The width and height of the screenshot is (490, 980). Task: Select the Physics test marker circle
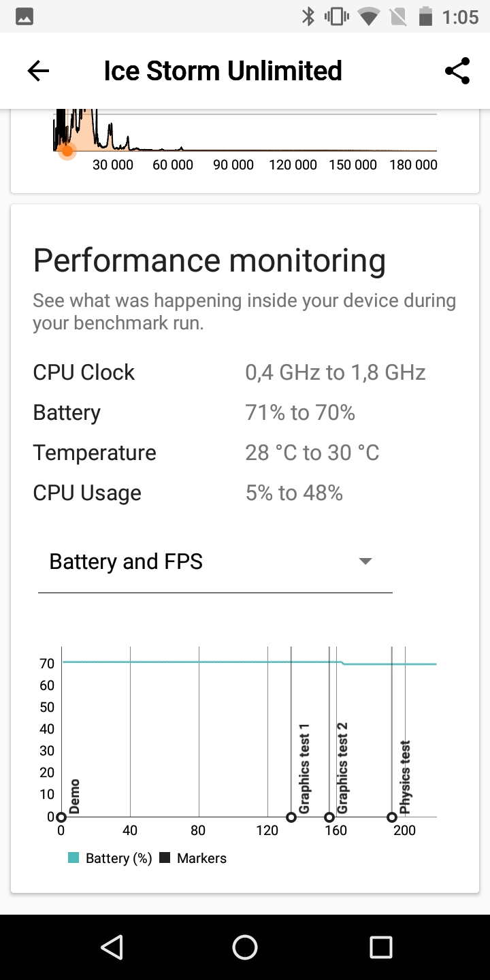[392, 817]
